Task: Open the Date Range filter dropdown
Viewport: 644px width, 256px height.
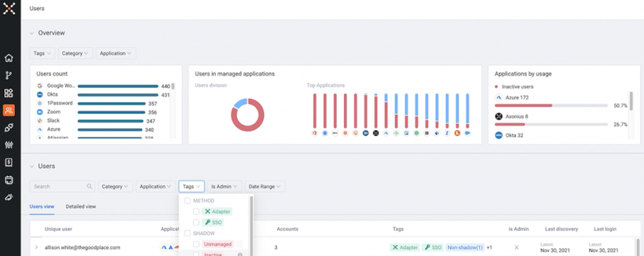Action: (265, 187)
